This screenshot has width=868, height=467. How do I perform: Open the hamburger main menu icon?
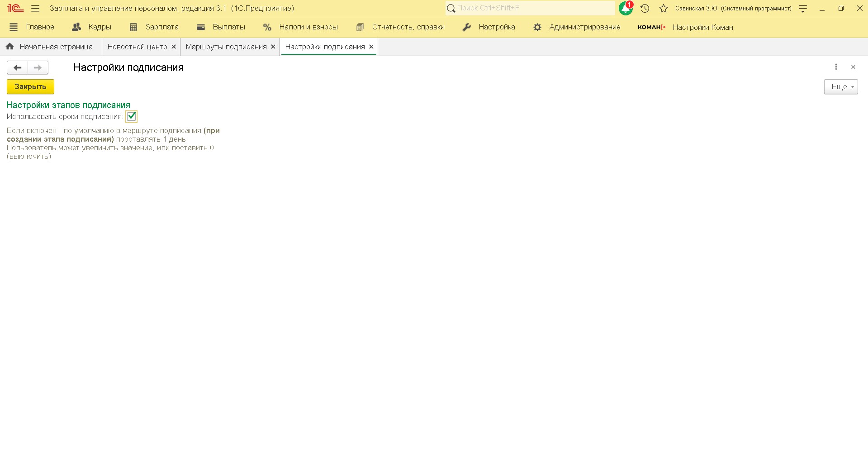pyautogui.click(x=35, y=9)
